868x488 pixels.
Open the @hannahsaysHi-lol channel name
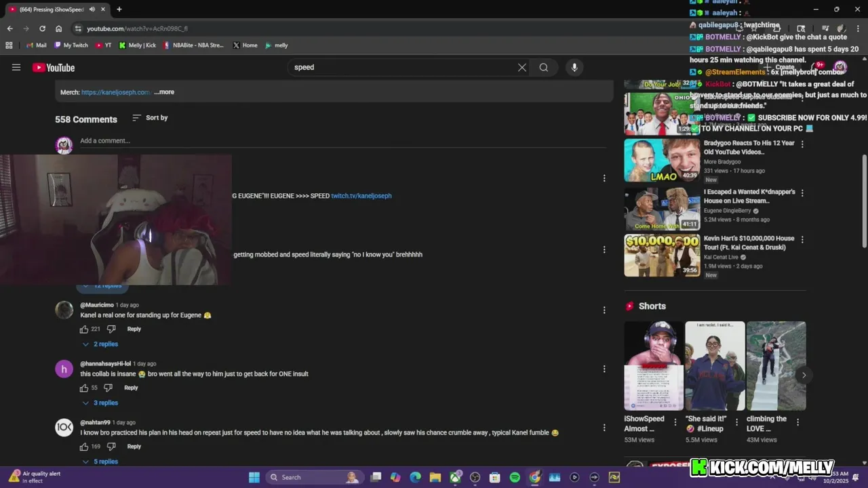[x=105, y=364]
